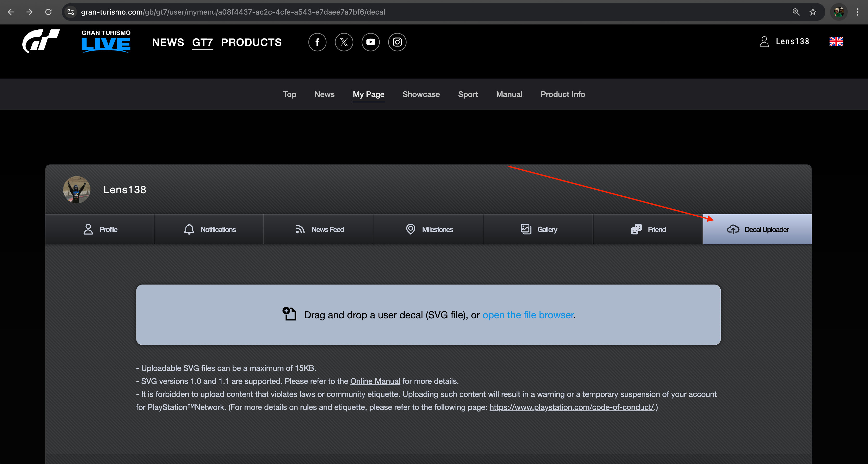The image size is (868, 464).
Task: Click the SVG decal drag and drop area
Action: [x=428, y=315]
